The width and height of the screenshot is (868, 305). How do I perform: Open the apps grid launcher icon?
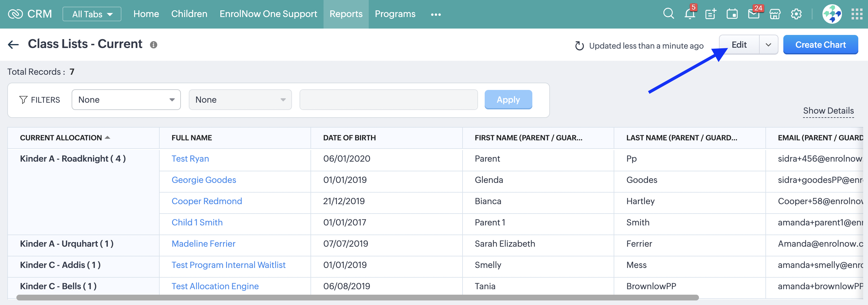point(856,14)
